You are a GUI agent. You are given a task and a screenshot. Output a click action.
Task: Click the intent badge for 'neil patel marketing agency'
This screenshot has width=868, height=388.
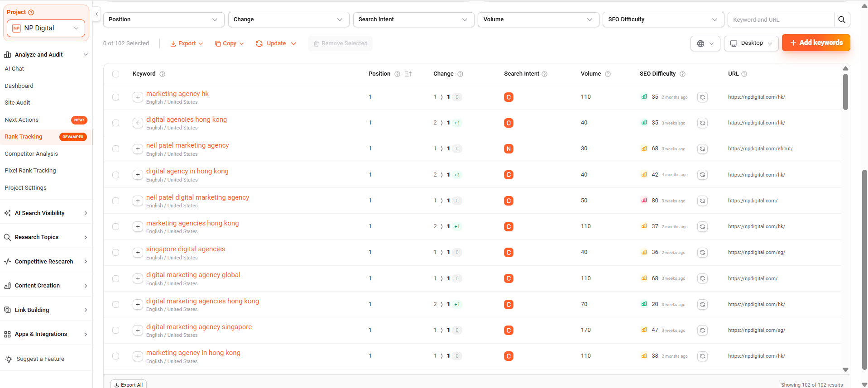[508, 149]
